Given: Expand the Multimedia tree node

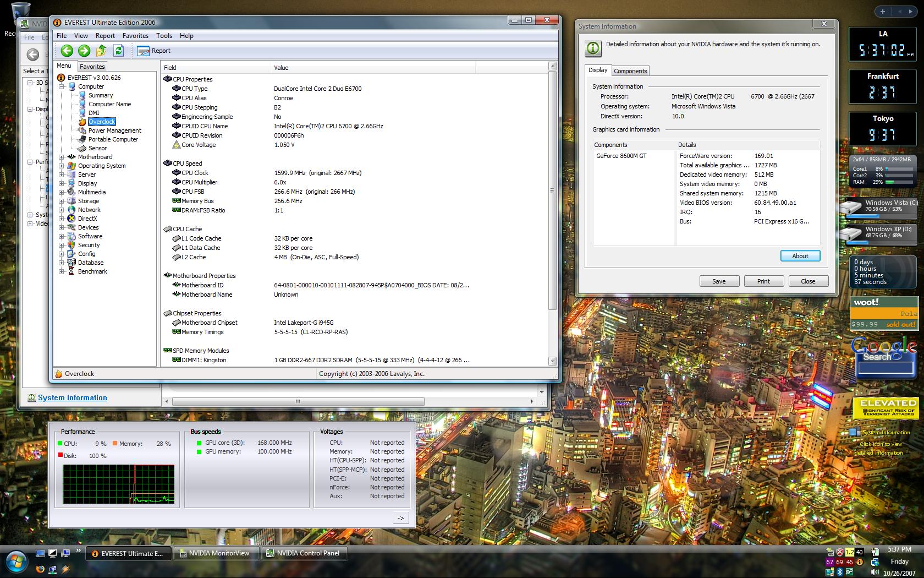Looking at the screenshot, I should click(x=62, y=192).
